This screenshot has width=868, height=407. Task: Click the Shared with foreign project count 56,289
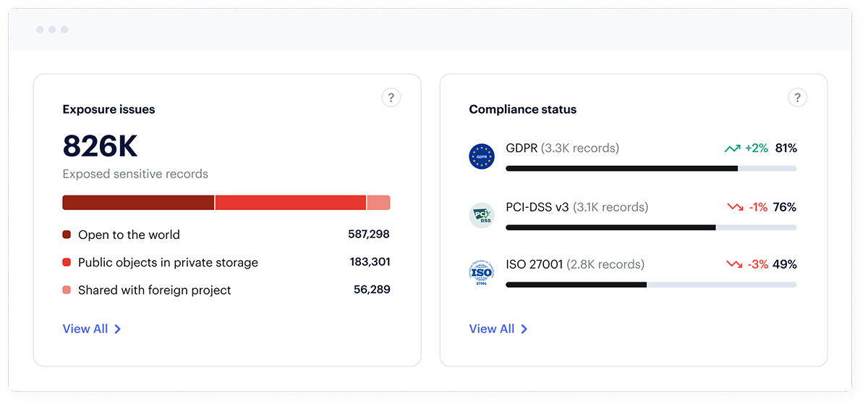pyautogui.click(x=371, y=290)
